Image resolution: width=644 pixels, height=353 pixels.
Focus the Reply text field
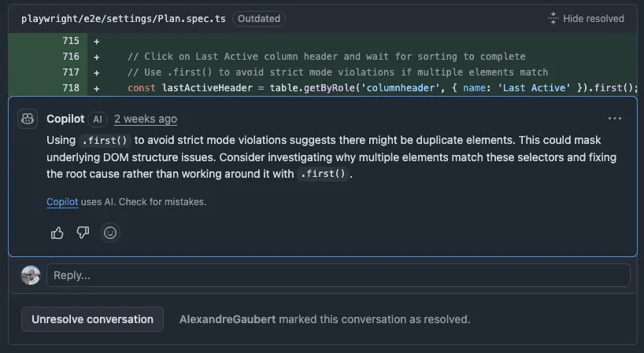point(338,275)
